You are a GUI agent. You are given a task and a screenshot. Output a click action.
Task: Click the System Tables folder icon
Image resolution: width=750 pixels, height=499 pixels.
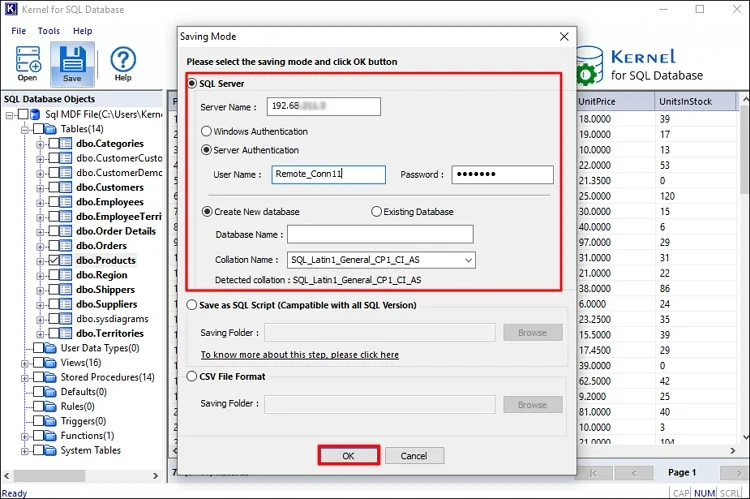click(51, 450)
